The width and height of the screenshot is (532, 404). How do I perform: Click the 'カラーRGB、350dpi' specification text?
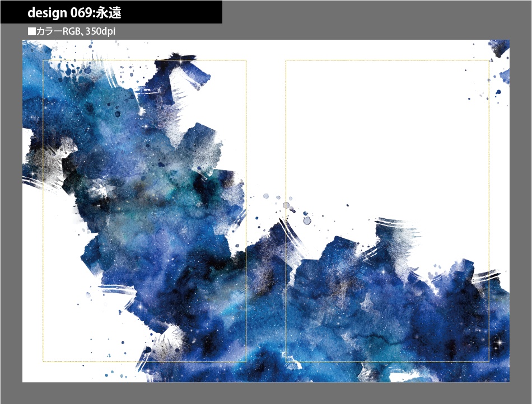[72, 31]
